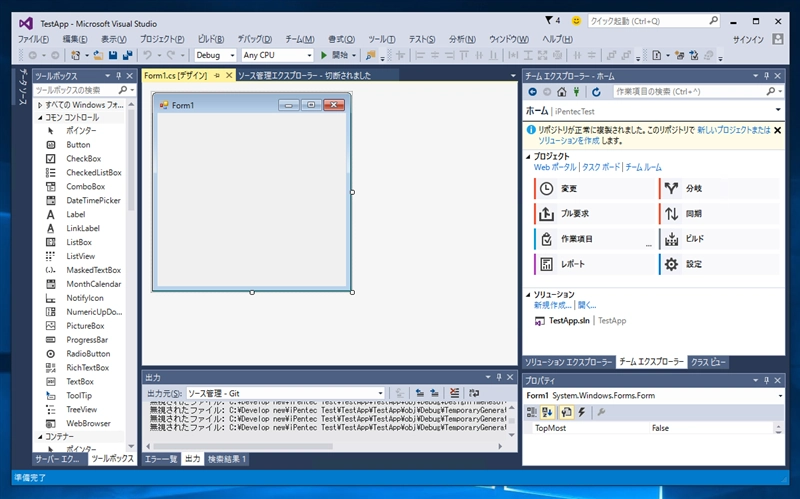800x499 pixels.
Task: Open the 設定 (Settings) gear tile
Action: tap(719, 264)
